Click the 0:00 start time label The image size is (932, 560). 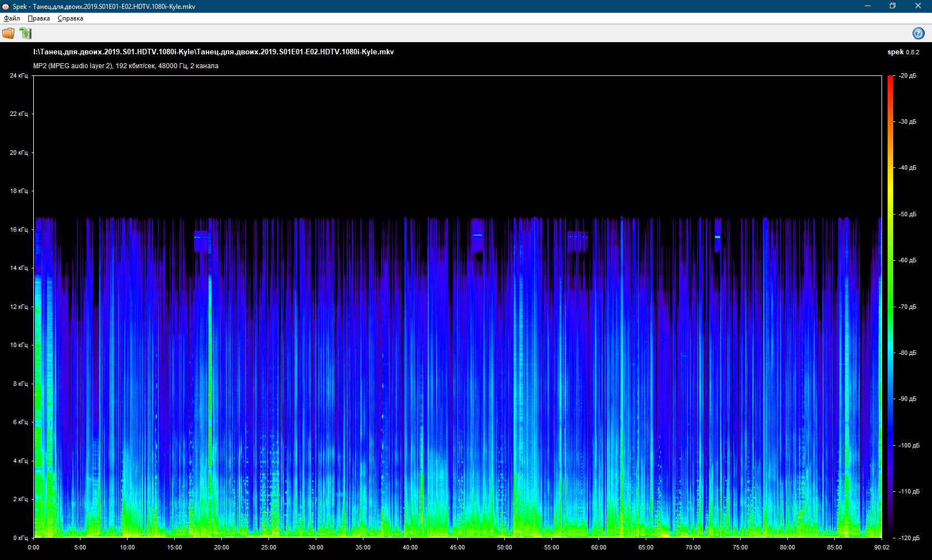click(x=34, y=547)
